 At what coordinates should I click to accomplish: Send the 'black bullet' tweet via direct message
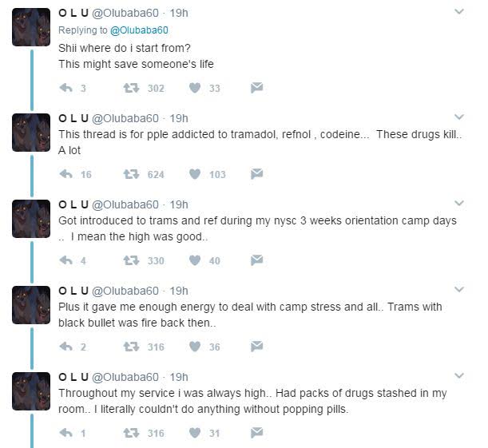[256, 347]
